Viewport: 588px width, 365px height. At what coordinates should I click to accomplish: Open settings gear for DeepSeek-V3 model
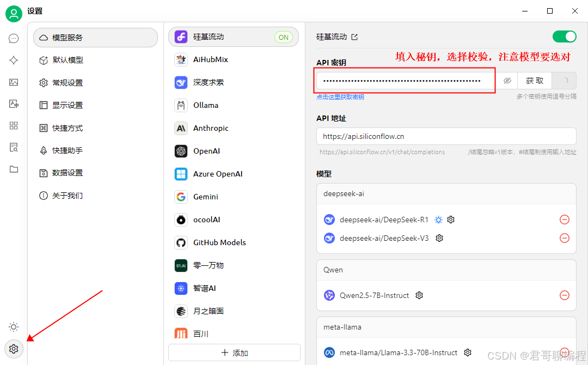coord(439,238)
